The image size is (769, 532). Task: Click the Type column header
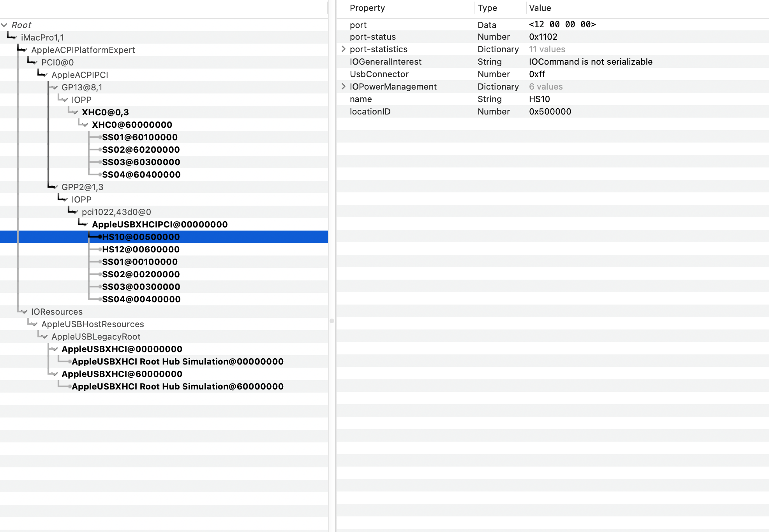click(x=487, y=8)
